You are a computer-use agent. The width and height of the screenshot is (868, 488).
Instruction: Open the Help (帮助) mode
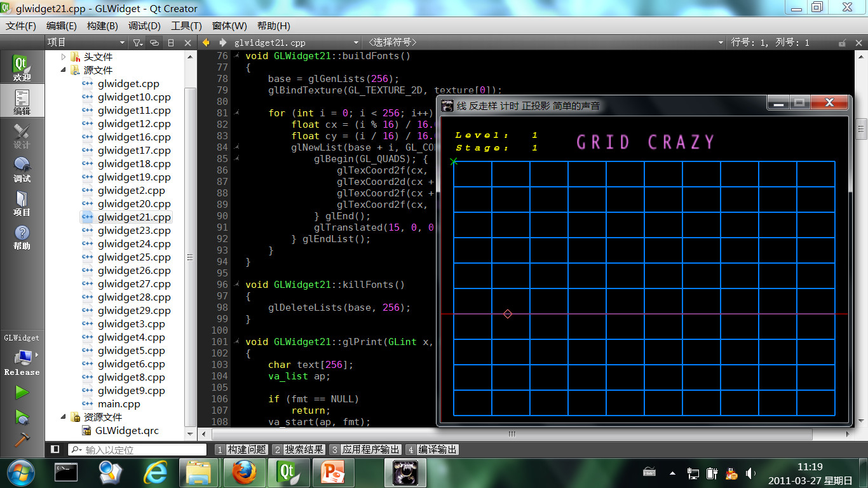tap(22, 237)
